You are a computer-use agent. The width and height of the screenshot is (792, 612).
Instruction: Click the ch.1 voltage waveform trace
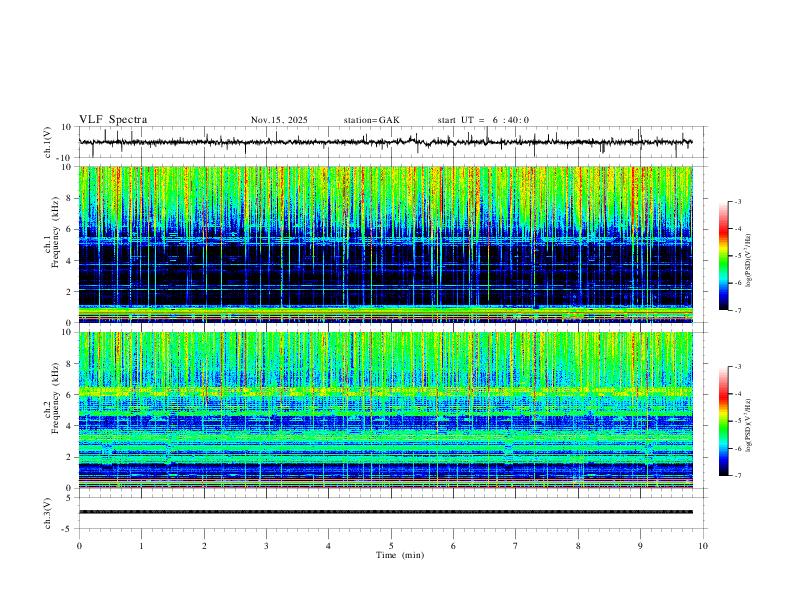(385, 142)
